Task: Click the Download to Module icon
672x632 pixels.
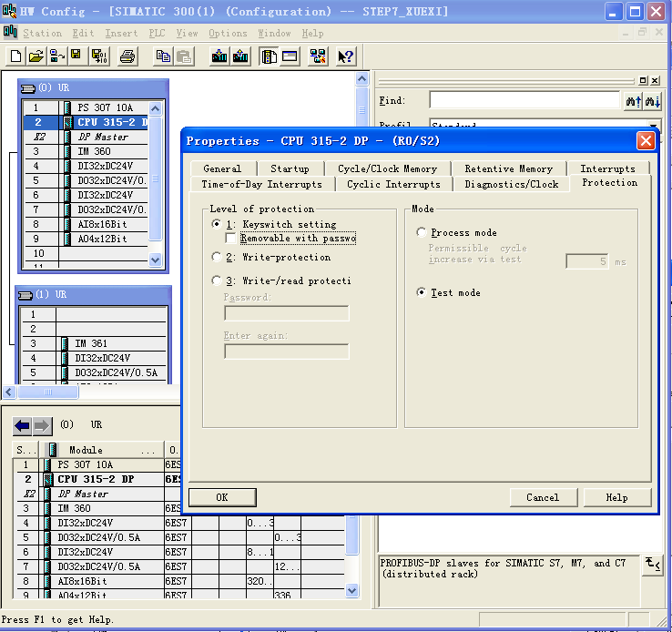Action: [219, 56]
